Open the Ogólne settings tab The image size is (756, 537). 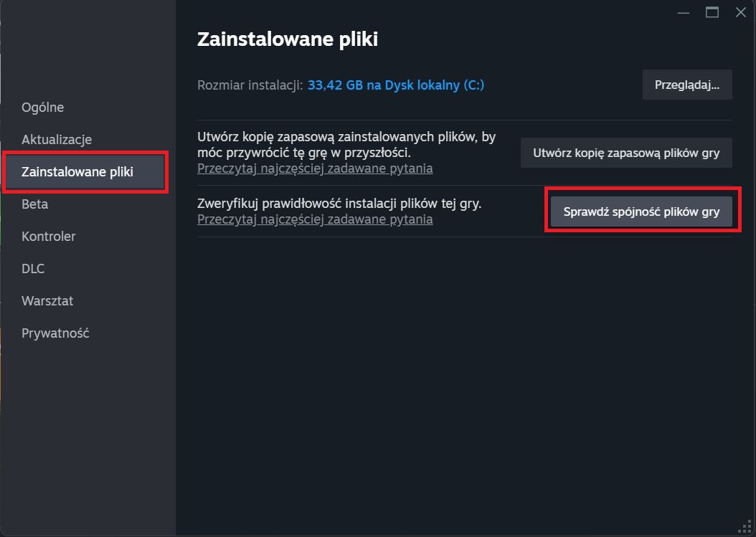pos(42,107)
